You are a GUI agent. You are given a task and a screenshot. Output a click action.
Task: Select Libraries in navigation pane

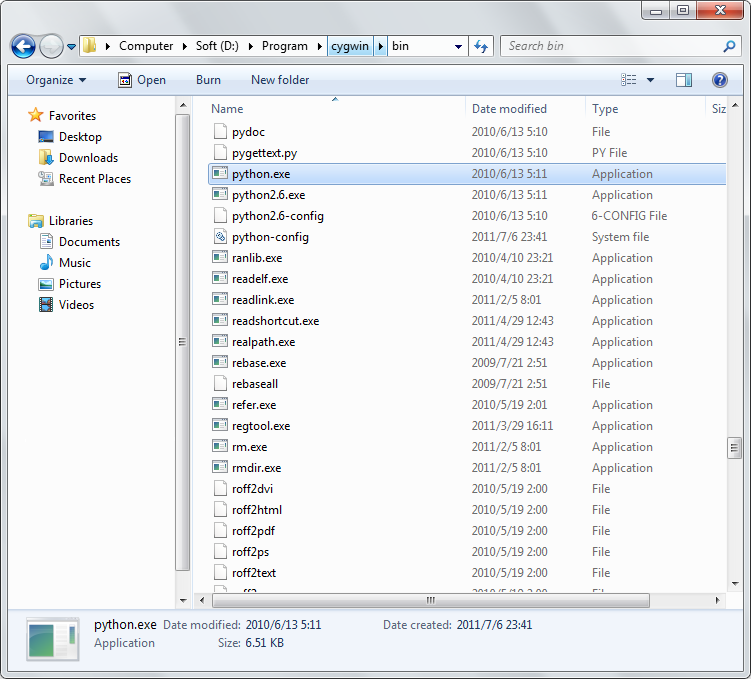pyautogui.click(x=71, y=221)
